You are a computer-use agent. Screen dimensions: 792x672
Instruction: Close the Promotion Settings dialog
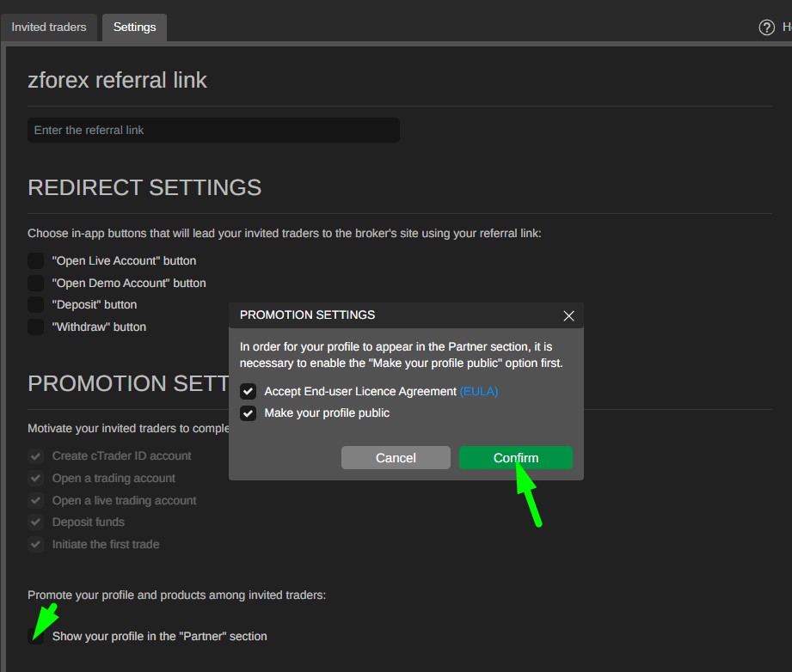568,316
